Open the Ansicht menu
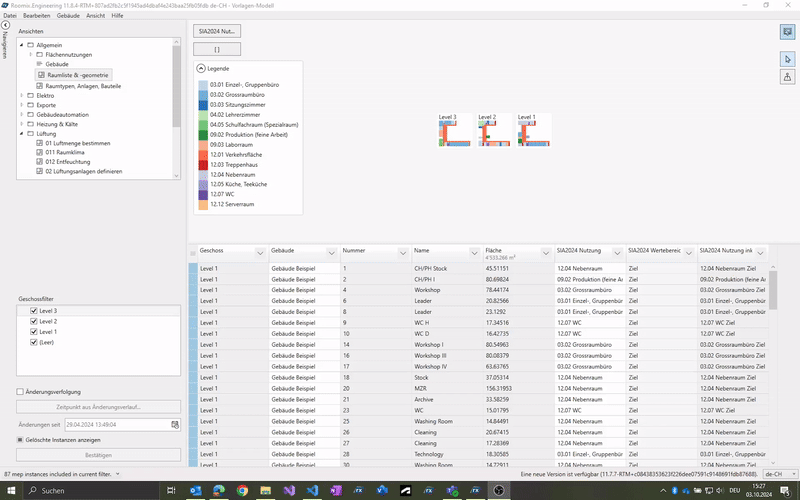The height and width of the screenshot is (500, 800). [96, 16]
